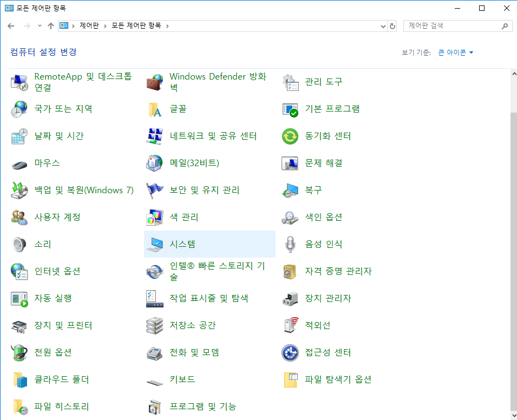Open 백업 및 복원(Windows 7) icon
This screenshot has height=420, width=517.
19,190
